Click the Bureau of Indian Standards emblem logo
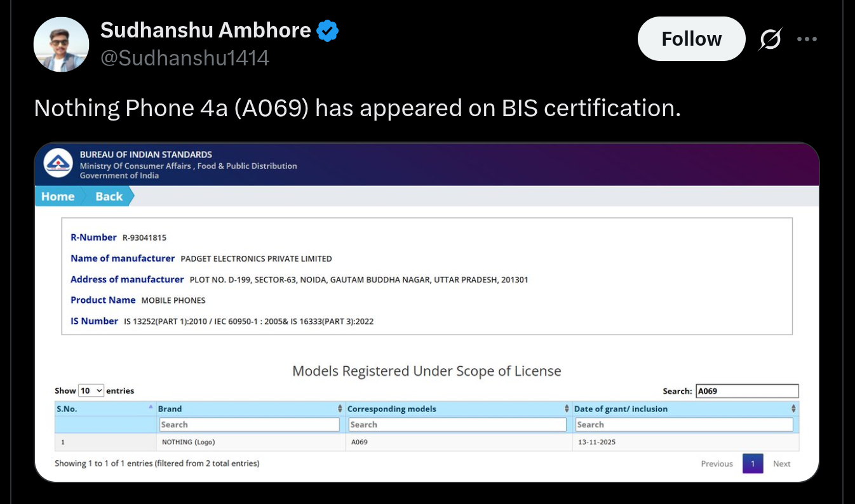 [58, 164]
